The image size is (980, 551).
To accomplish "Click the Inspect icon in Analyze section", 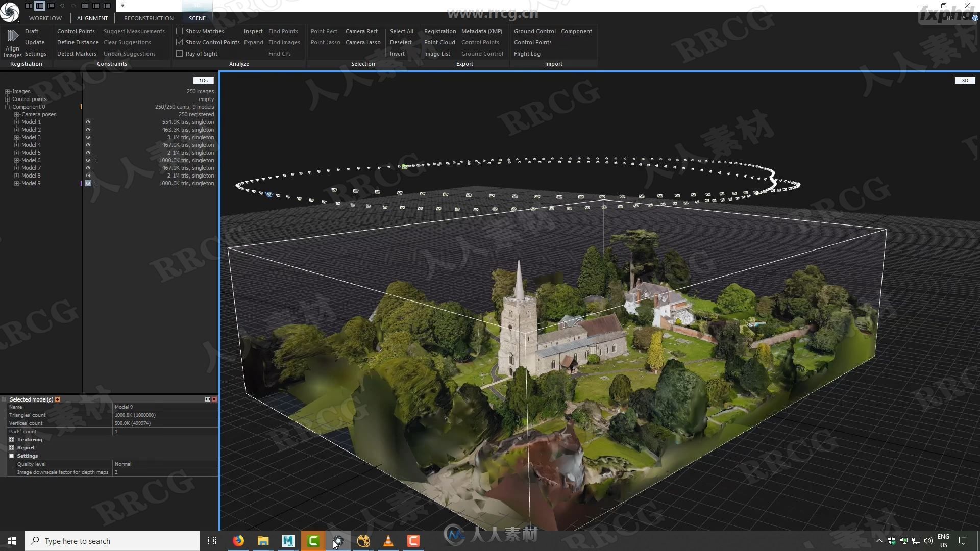I will point(253,30).
